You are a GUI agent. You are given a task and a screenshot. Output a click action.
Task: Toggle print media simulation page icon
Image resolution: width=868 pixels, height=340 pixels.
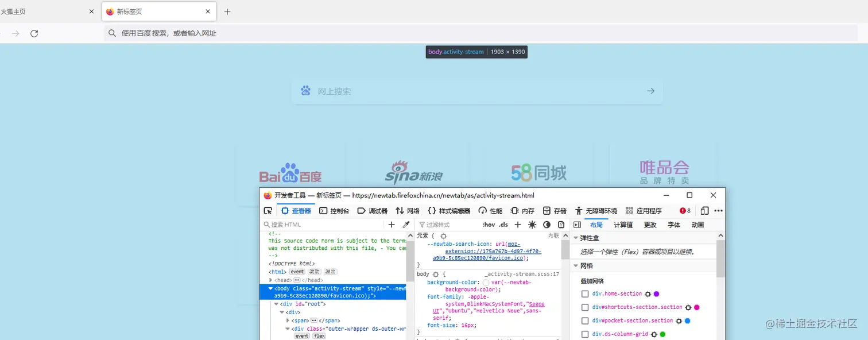coord(561,225)
